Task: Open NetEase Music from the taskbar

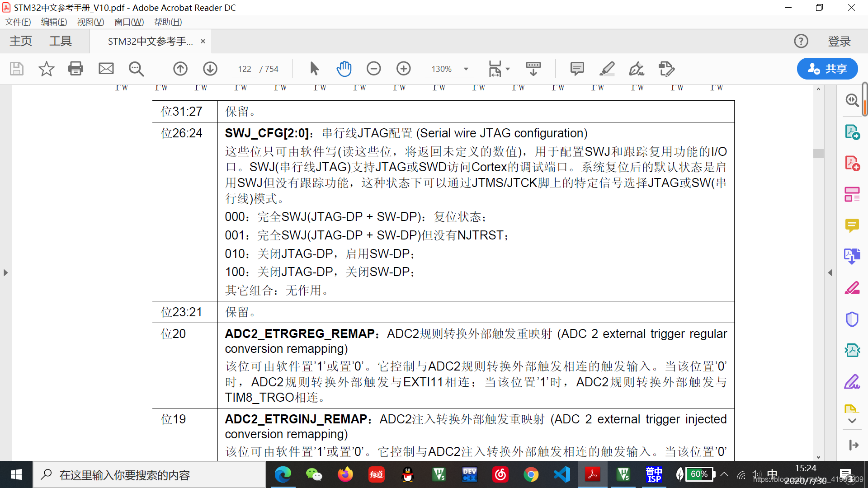Action: tap(500, 474)
